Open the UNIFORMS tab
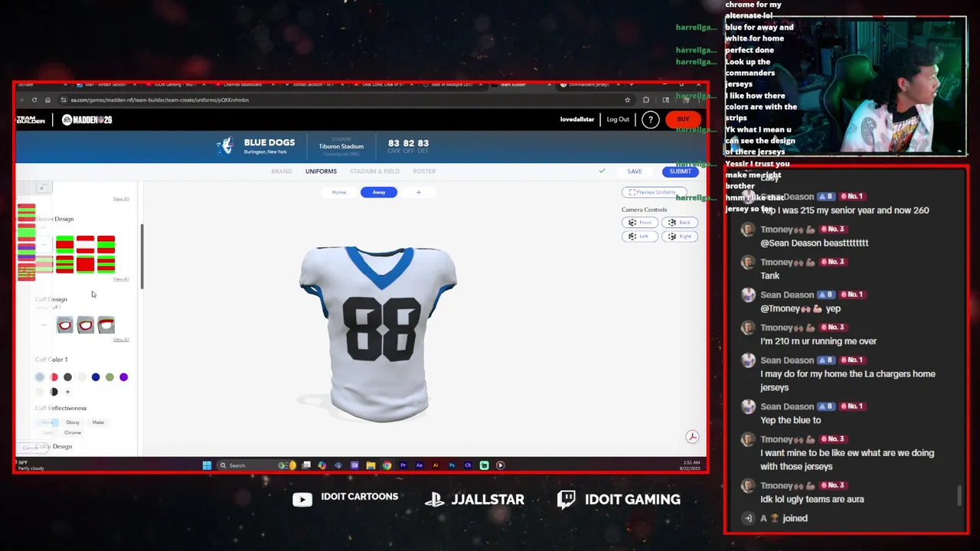Screen dimensions: 980x551 (x=321, y=171)
